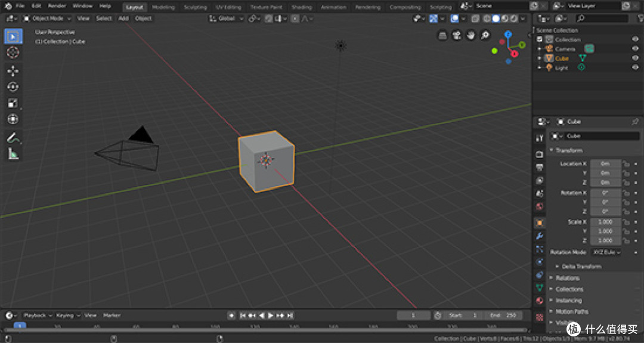Select the Measure ruler tool
The image size is (644, 343).
point(13,154)
